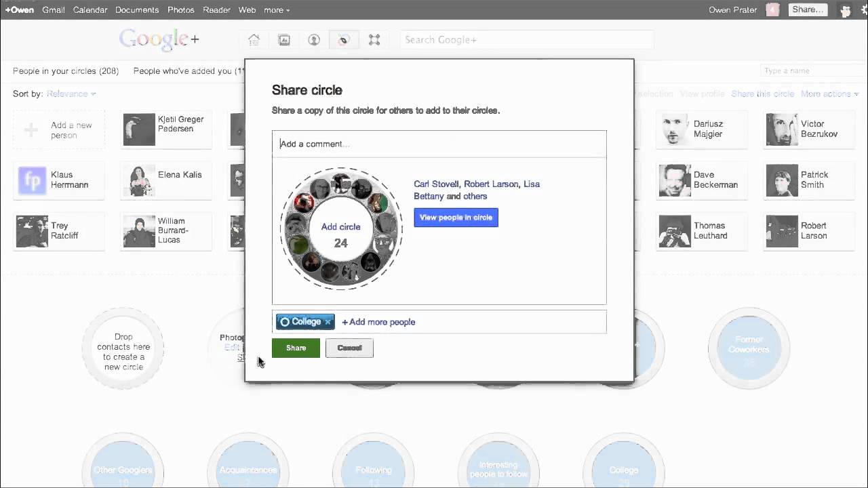868x488 pixels.
Task: Open the Photos icon in Google+ toolbar
Action: pos(284,40)
